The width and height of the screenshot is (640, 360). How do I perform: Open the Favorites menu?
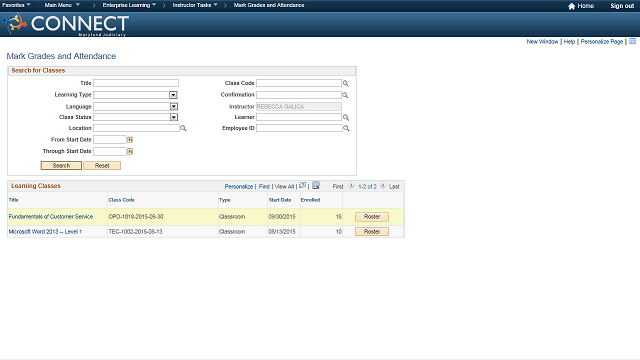pyautogui.click(x=16, y=5)
